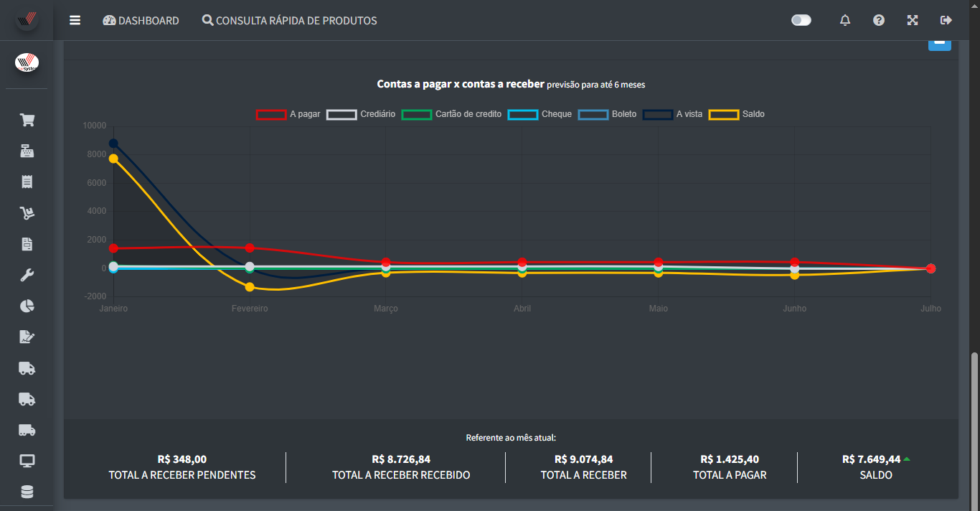Expand the sidebar with hamburger menu
The image size is (980, 511).
coord(75,20)
